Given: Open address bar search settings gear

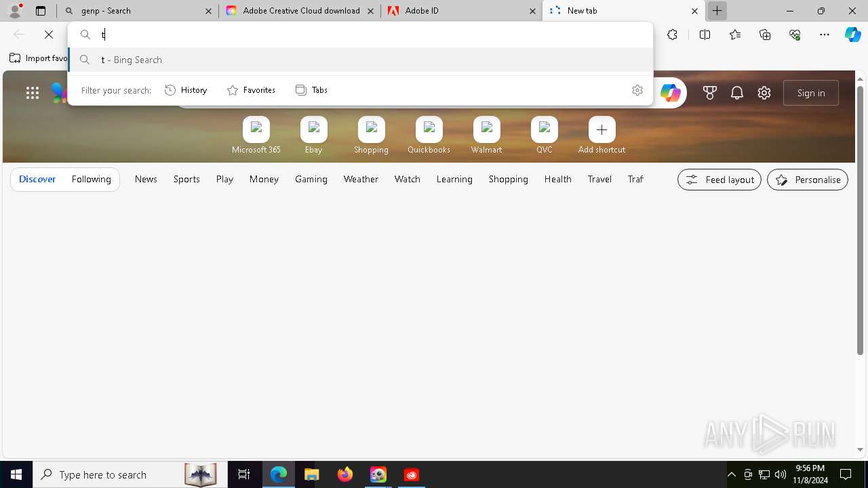Looking at the screenshot, I should 637,90.
